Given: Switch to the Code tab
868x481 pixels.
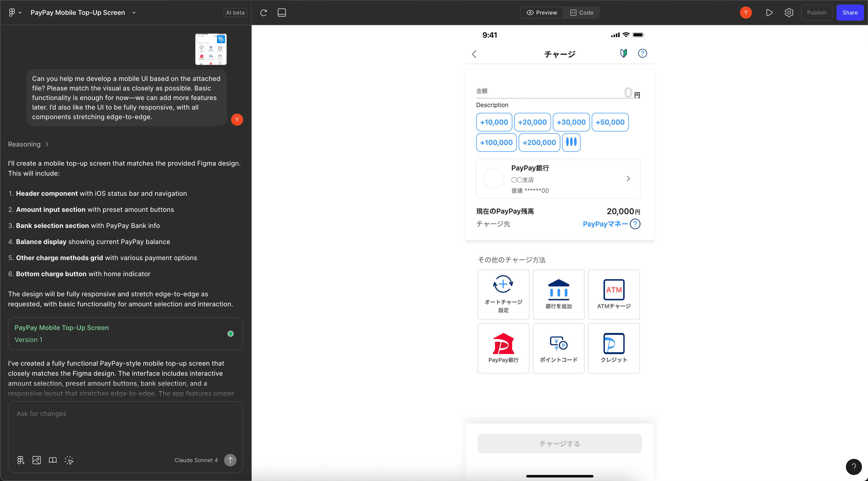Looking at the screenshot, I should pos(582,13).
